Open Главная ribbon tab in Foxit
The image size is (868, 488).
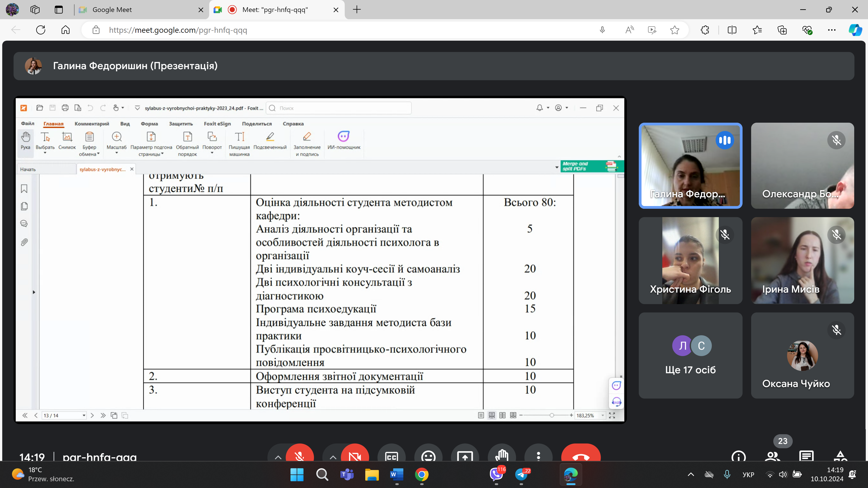point(53,124)
